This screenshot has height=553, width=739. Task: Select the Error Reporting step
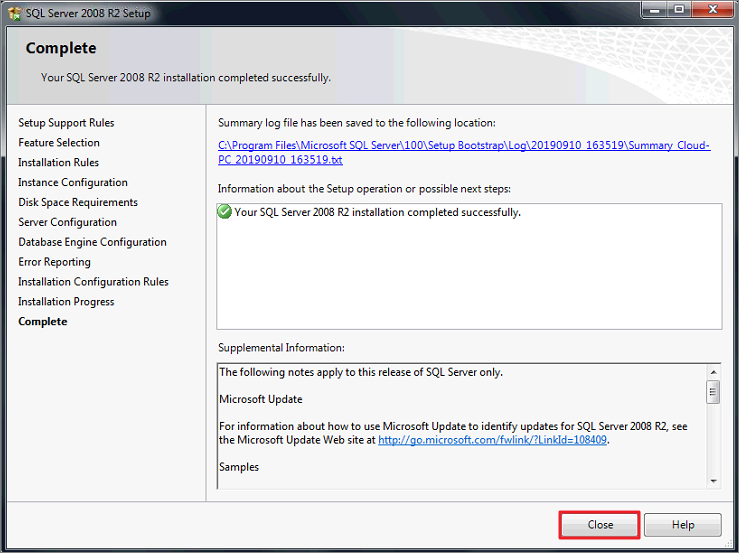tap(54, 262)
